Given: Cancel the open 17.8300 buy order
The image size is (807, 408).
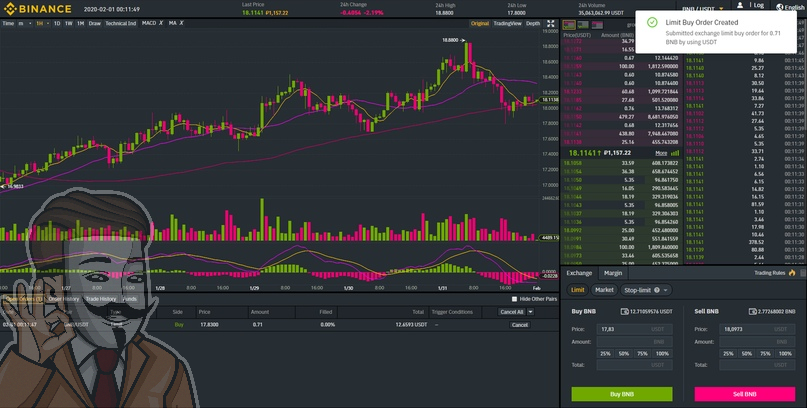Looking at the screenshot, I should [x=519, y=325].
